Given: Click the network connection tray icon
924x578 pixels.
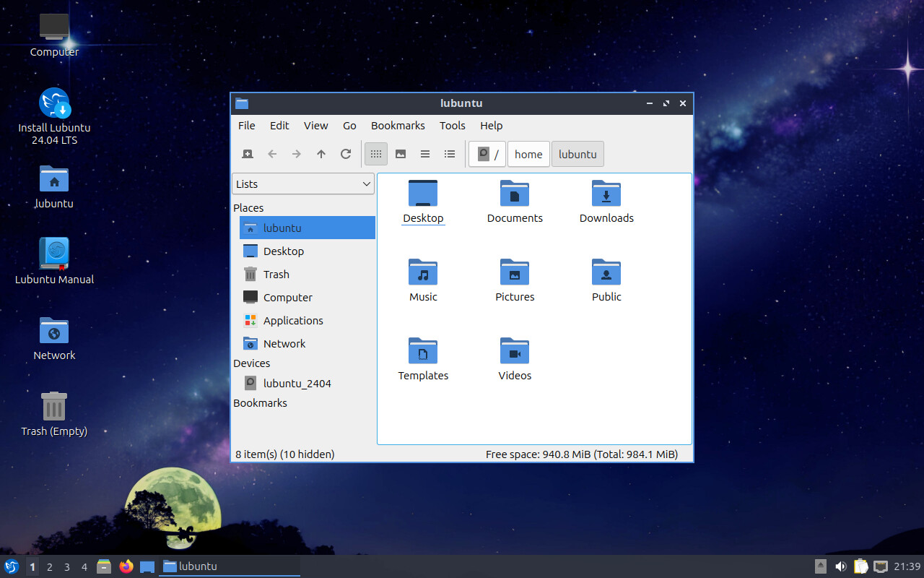Looking at the screenshot, I should point(881,566).
